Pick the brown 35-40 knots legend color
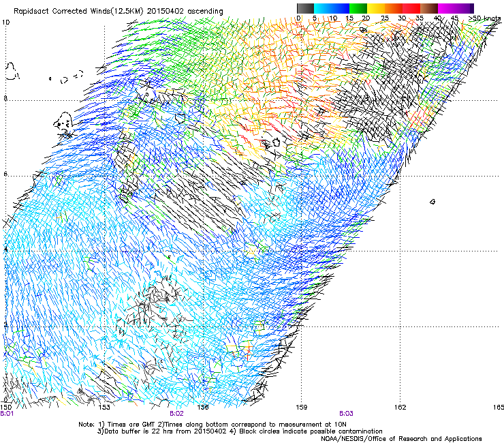The width and height of the screenshot is (504, 443). (x=429, y=8)
